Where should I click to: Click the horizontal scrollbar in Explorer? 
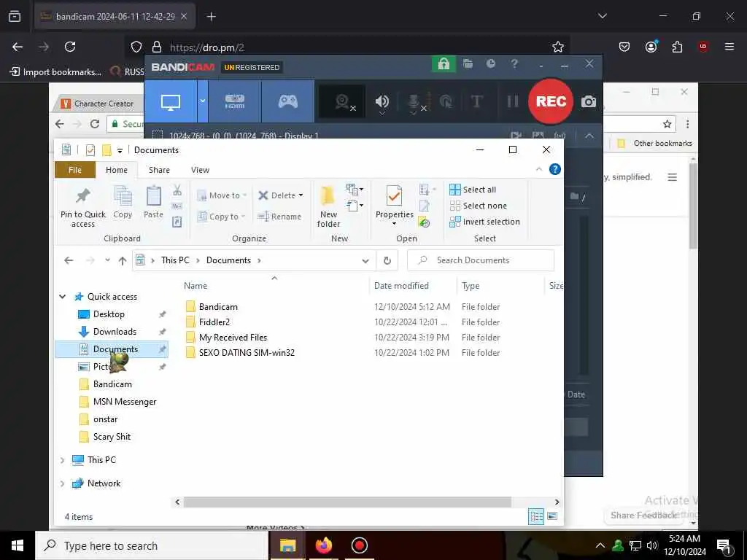coord(347,502)
